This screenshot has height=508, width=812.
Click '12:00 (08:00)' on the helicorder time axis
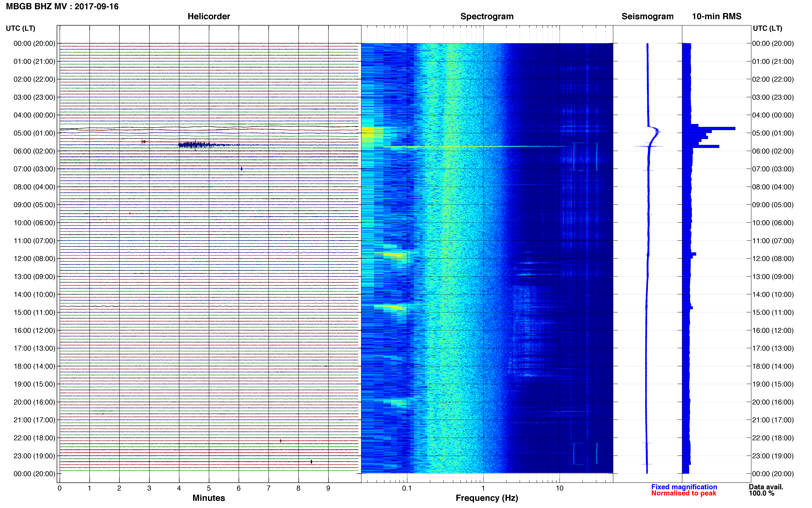34,259
